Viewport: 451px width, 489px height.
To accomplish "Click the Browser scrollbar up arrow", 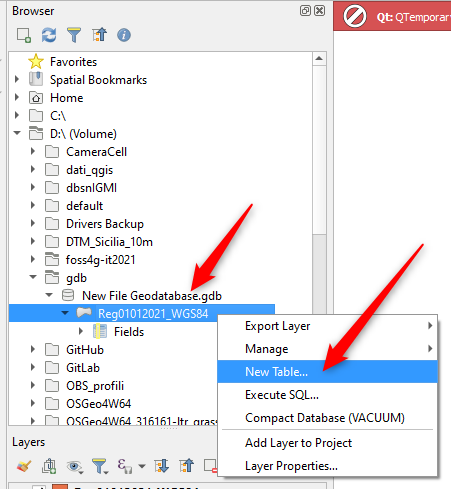I will pyautogui.click(x=319, y=59).
